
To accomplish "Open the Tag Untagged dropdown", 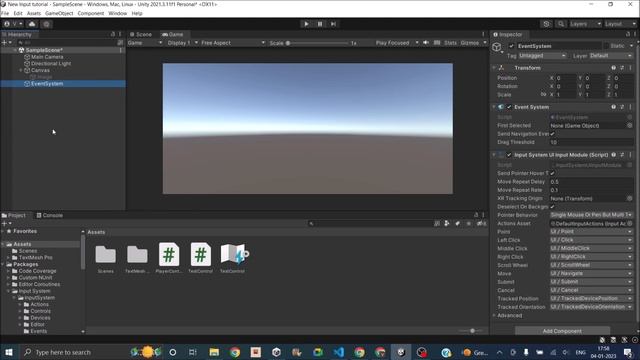I will click(x=542, y=56).
